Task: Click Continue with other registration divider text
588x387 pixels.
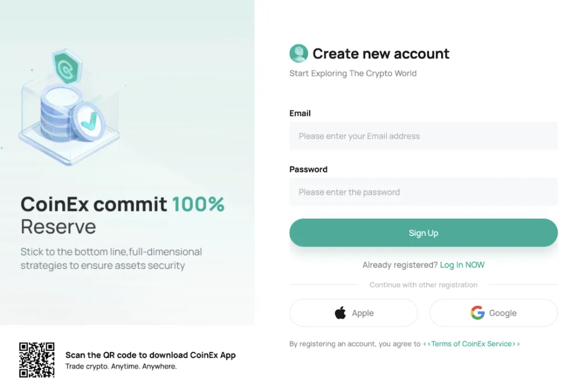Action: [x=423, y=285]
